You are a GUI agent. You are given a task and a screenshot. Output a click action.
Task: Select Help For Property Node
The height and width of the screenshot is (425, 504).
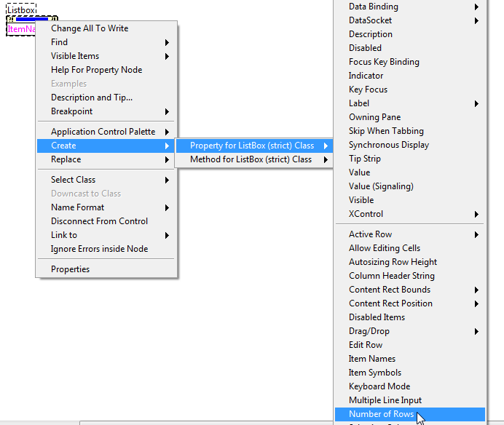point(106,70)
